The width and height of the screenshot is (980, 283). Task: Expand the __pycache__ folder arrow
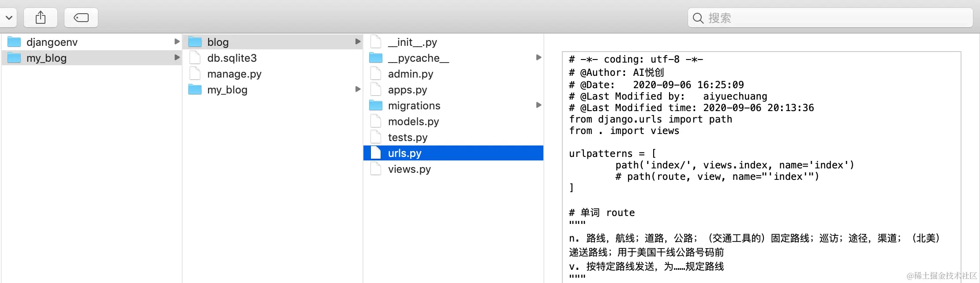[x=539, y=57]
